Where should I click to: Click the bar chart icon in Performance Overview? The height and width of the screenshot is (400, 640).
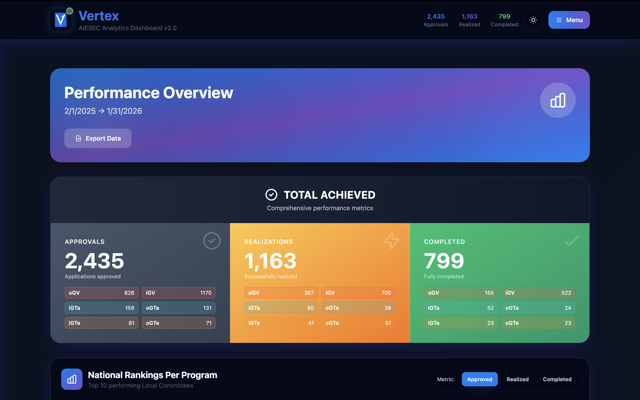(x=558, y=100)
